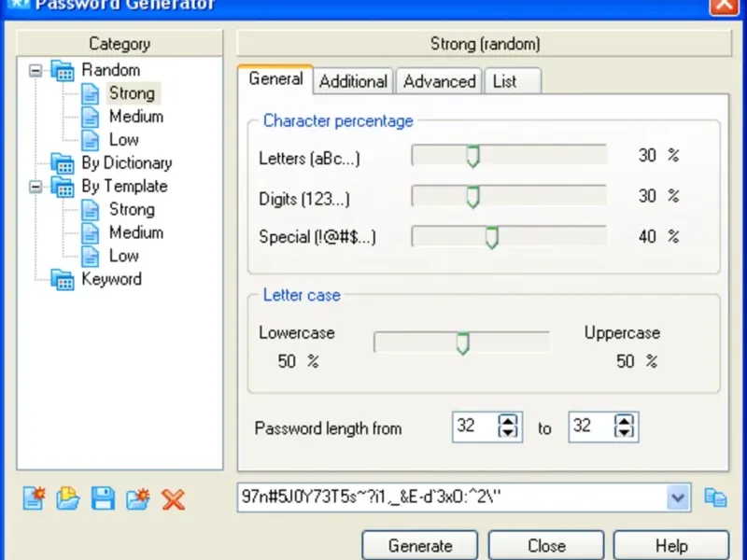
Task: Switch to the General tab
Action: click(275, 79)
